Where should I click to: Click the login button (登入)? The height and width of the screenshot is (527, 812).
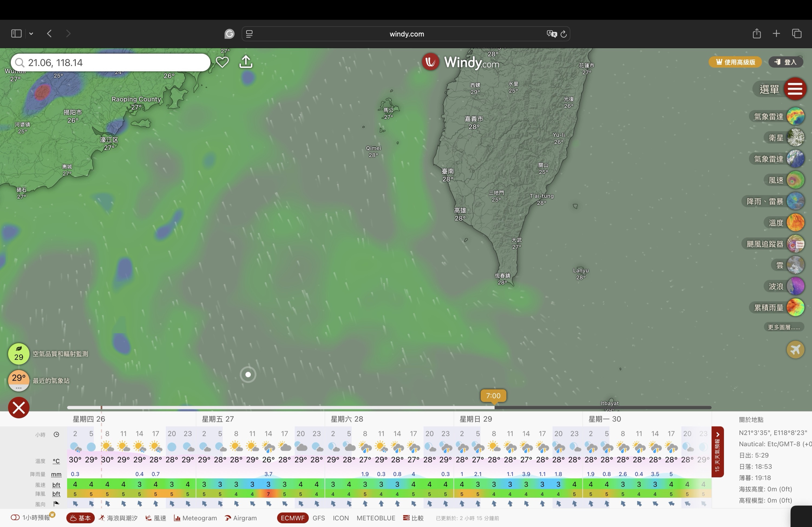785,62
